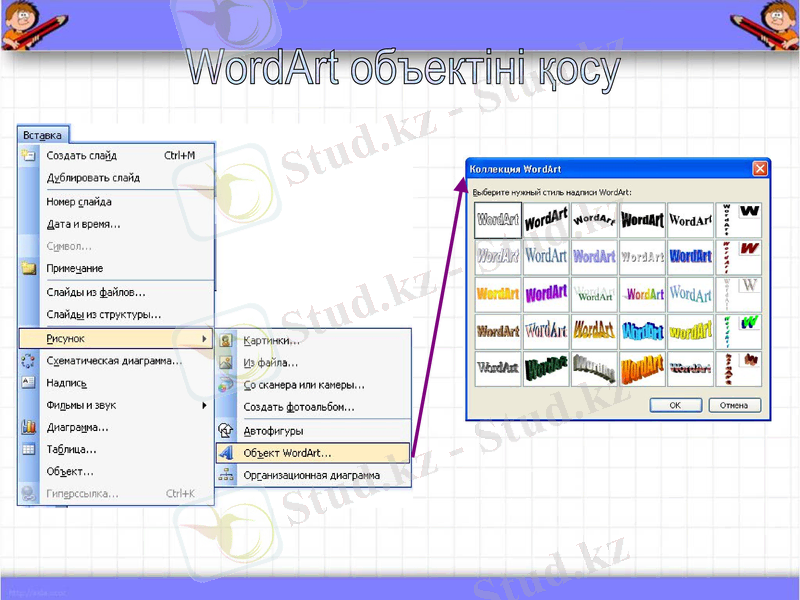Select the rainbow WordArt style
Screen dimensions: 800x600
point(642,293)
